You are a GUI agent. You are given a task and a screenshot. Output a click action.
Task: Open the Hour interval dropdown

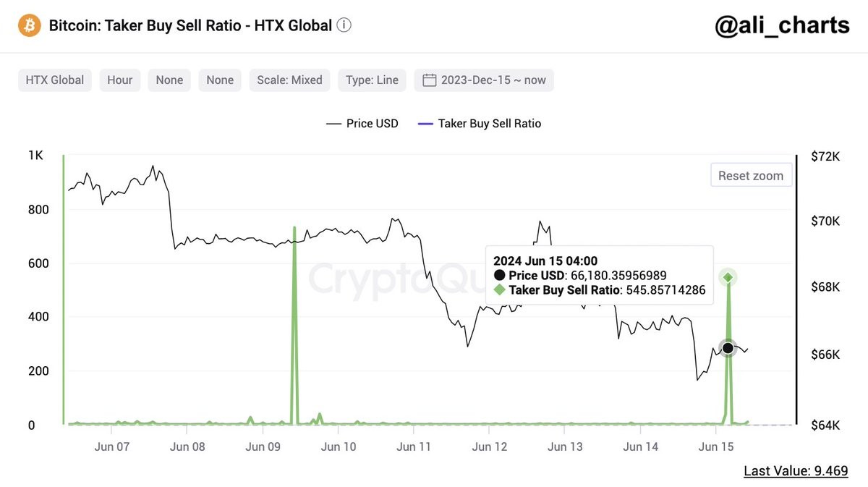point(120,80)
